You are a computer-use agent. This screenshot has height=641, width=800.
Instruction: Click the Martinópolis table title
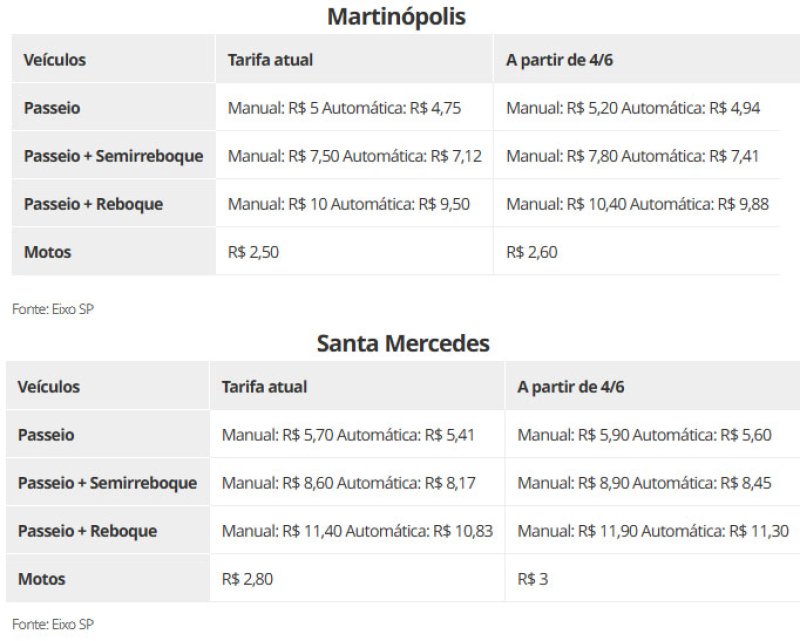tap(396, 16)
